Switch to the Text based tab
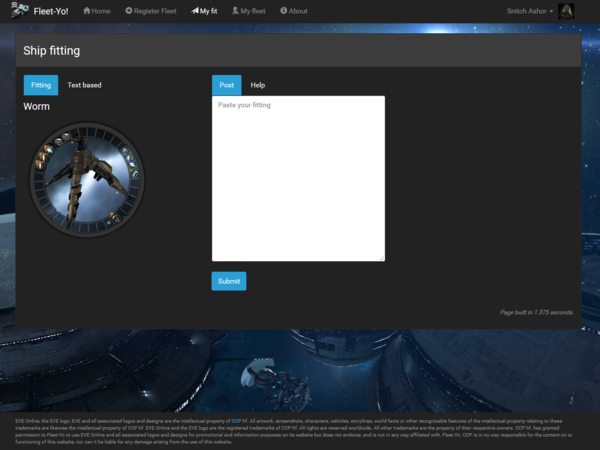 click(x=84, y=85)
